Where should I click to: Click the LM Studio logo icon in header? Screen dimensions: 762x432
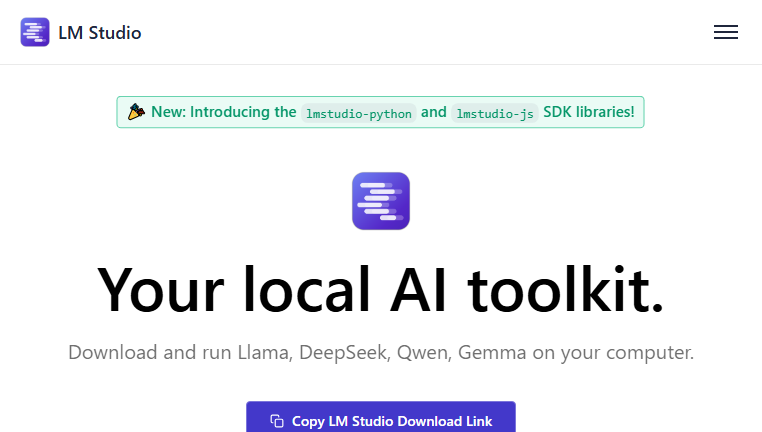pyautogui.click(x=35, y=32)
